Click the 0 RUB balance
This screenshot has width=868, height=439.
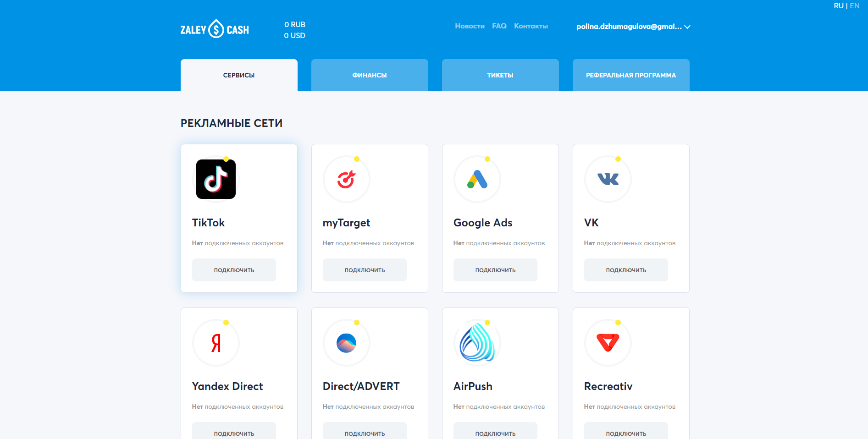click(295, 24)
